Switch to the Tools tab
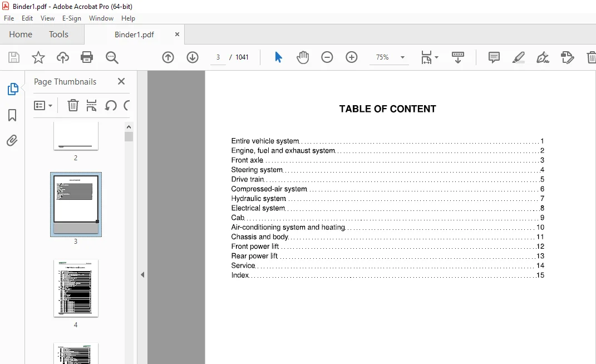 pos(58,35)
